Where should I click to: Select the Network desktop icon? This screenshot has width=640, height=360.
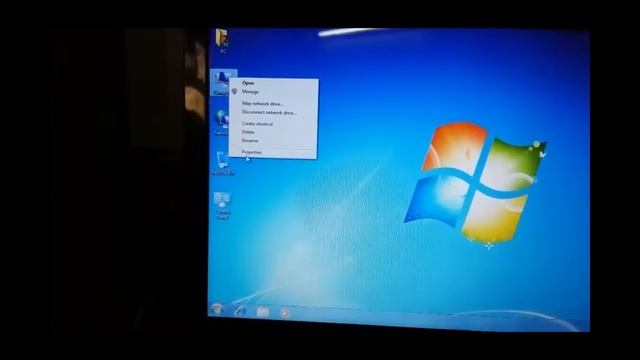coord(221,122)
